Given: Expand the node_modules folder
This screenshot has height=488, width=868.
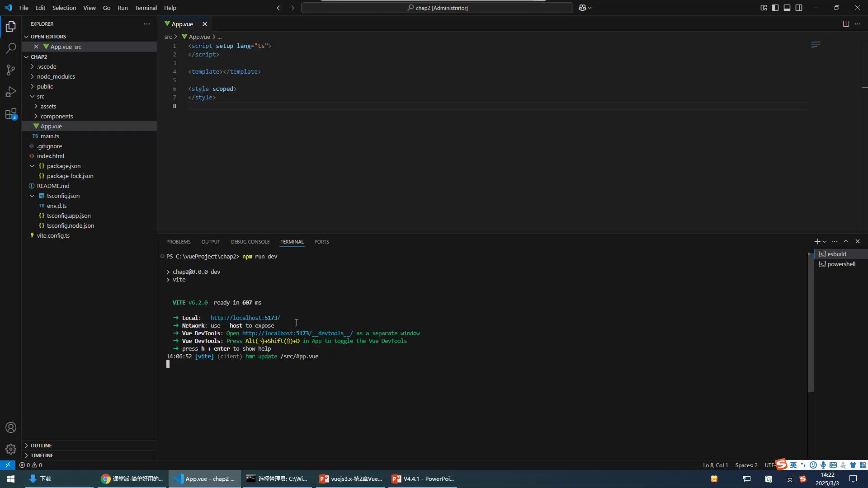Looking at the screenshot, I should tap(56, 76).
